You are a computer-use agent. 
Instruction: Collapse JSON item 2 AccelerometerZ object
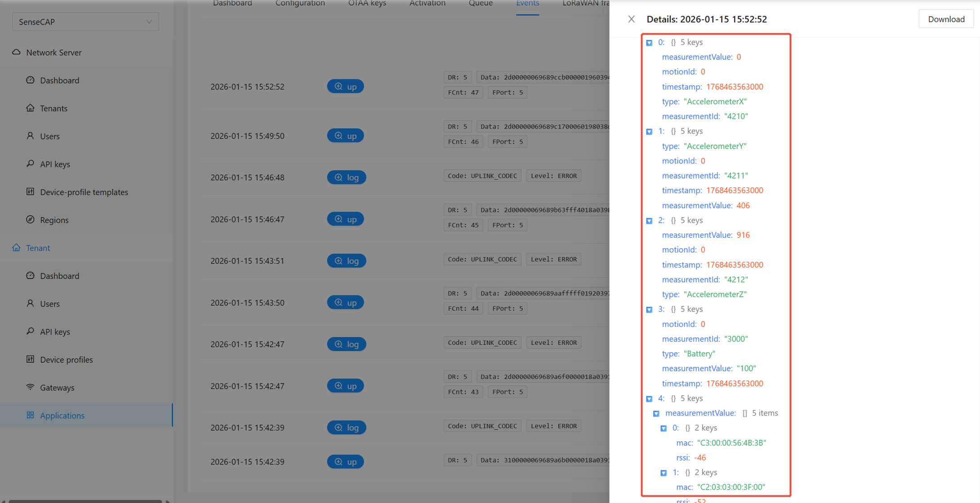pyautogui.click(x=649, y=221)
